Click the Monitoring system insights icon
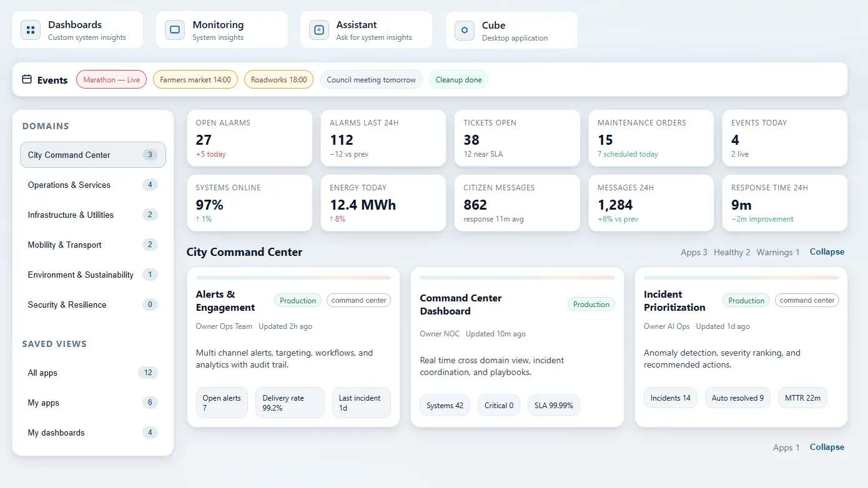Screen dimensions: 868x488 pyautogui.click(x=174, y=29)
